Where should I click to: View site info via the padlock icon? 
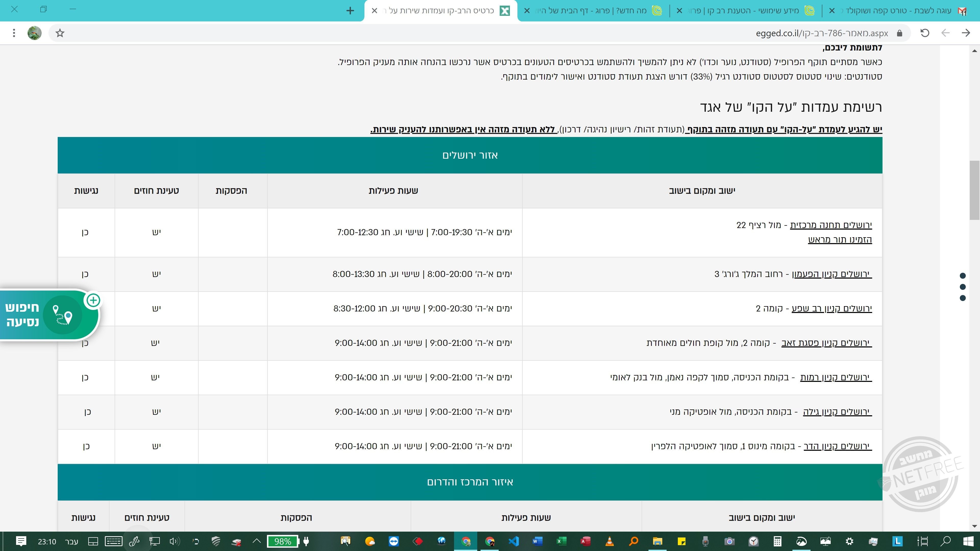(900, 33)
